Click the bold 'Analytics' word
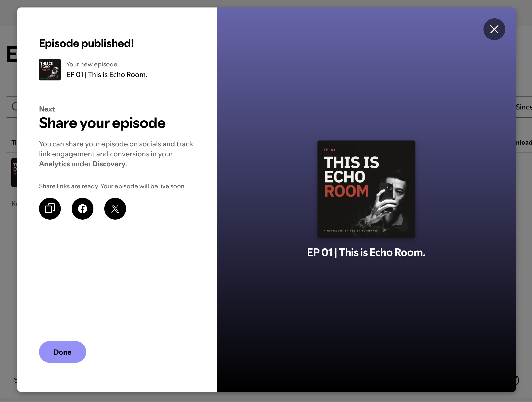 pos(54,164)
